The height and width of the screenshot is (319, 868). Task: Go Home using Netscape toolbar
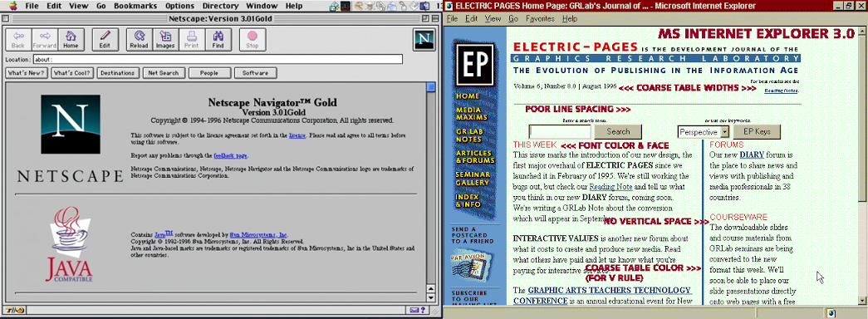[x=71, y=39]
